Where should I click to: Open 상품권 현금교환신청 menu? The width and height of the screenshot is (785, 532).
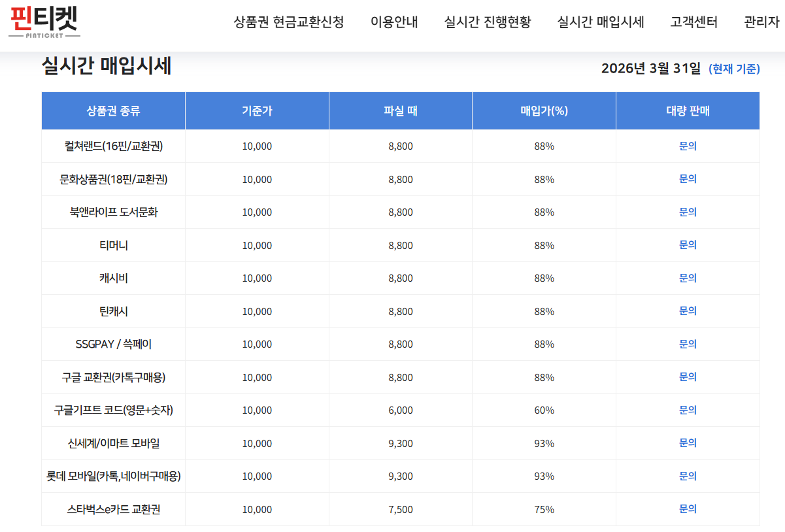pos(288,22)
